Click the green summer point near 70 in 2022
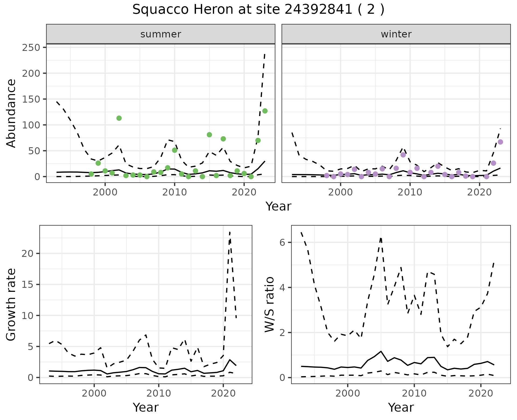 tap(258, 141)
